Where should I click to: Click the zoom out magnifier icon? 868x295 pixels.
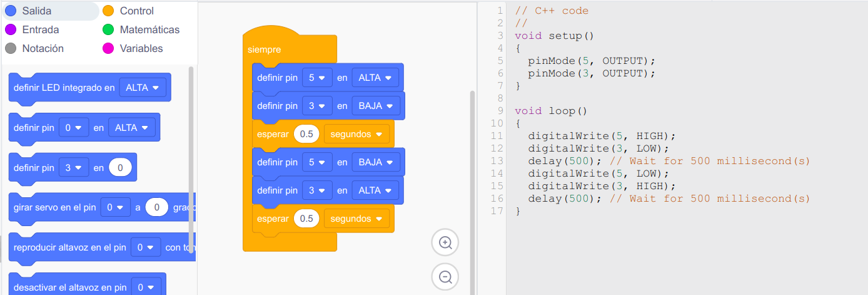(x=445, y=277)
